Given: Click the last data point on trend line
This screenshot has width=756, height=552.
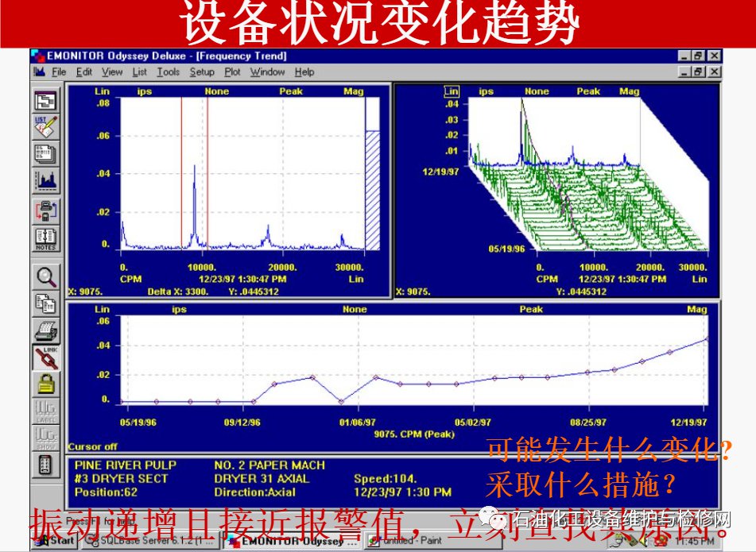Looking at the screenshot, I should click(x=707, y=339).
